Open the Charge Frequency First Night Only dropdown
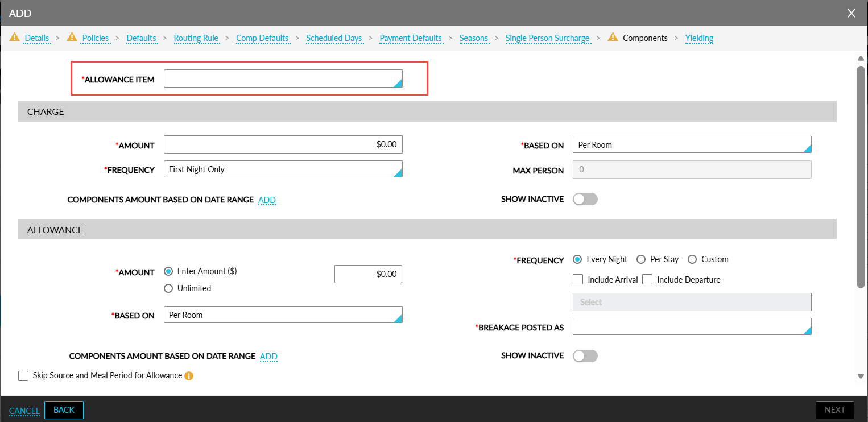Screen dimensions: 868x422 (283, 169)
